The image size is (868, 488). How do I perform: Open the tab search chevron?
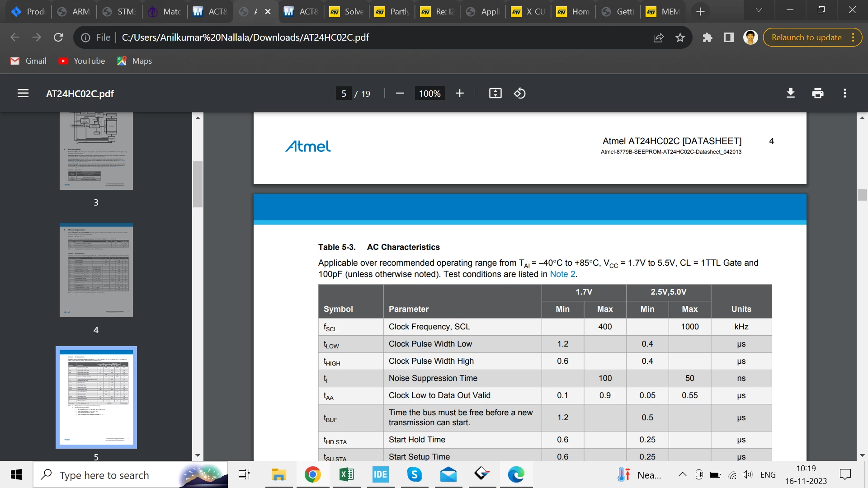pos(759,10)
